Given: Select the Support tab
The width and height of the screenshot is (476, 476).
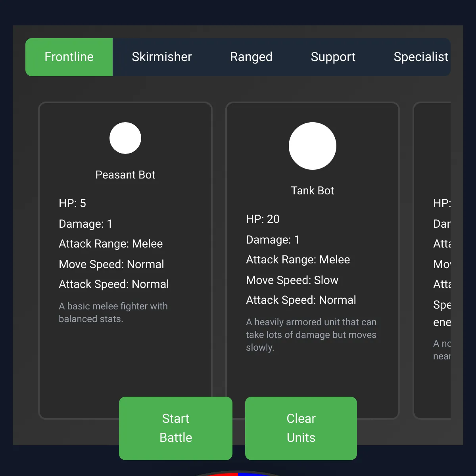Looking at the screenshot, I should click(x=333, y=57).
